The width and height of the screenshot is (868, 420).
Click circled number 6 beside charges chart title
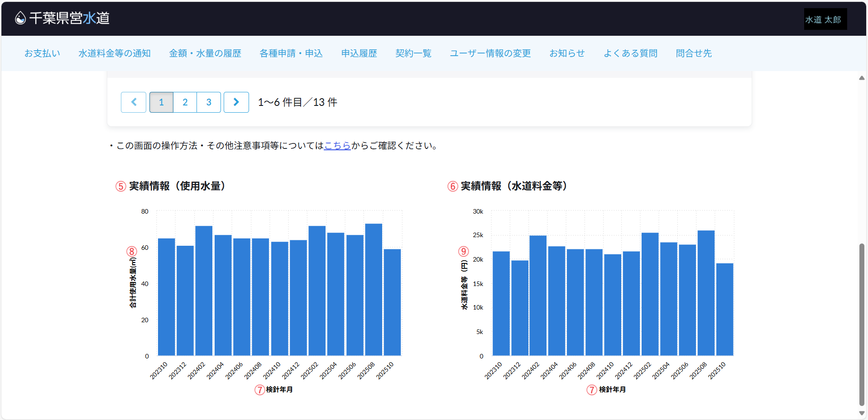(452, 186)
